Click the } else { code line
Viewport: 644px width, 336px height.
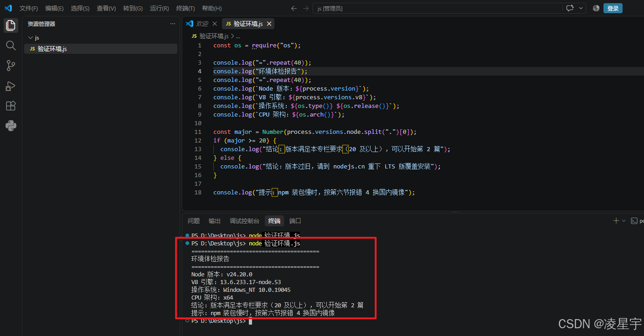point(227,158)
